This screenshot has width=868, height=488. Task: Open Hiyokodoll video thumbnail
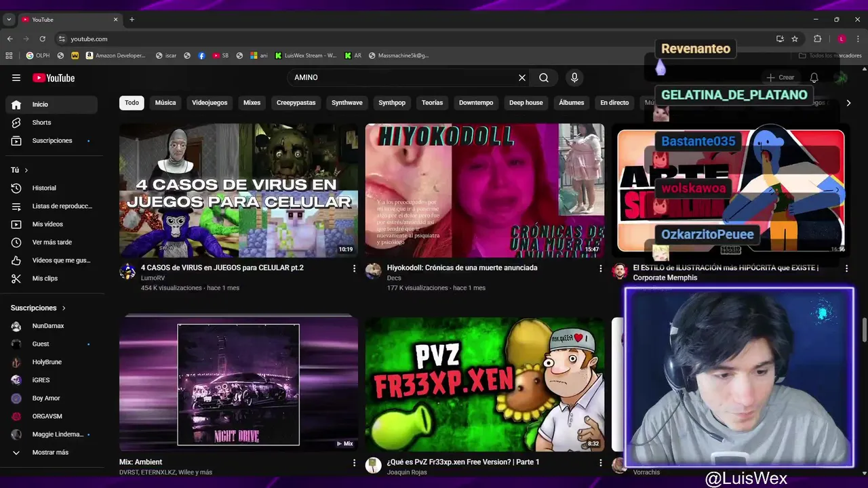pos(485,190)
